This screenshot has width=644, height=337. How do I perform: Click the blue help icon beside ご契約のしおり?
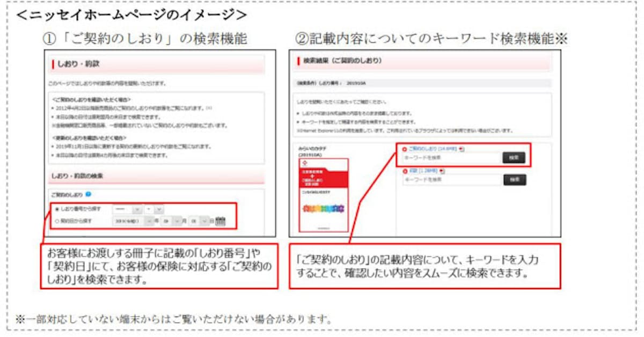[x=89, y=195]
